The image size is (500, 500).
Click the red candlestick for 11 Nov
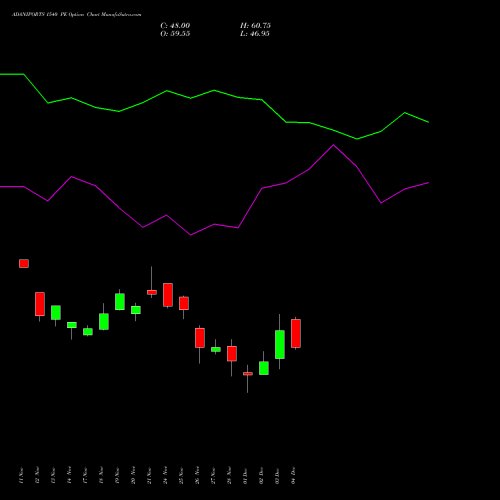click(x=24, y=263)
